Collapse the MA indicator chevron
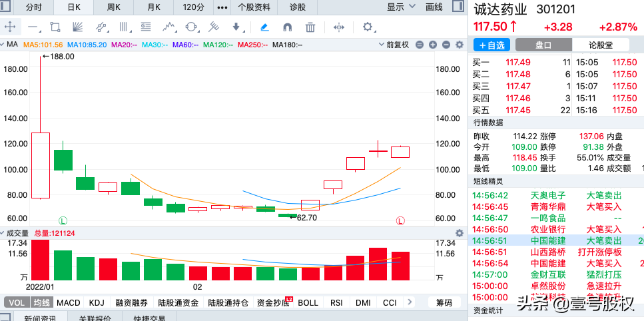Image resolution: width=644 pixels, height=321 pixels. (x=3, y=45)
